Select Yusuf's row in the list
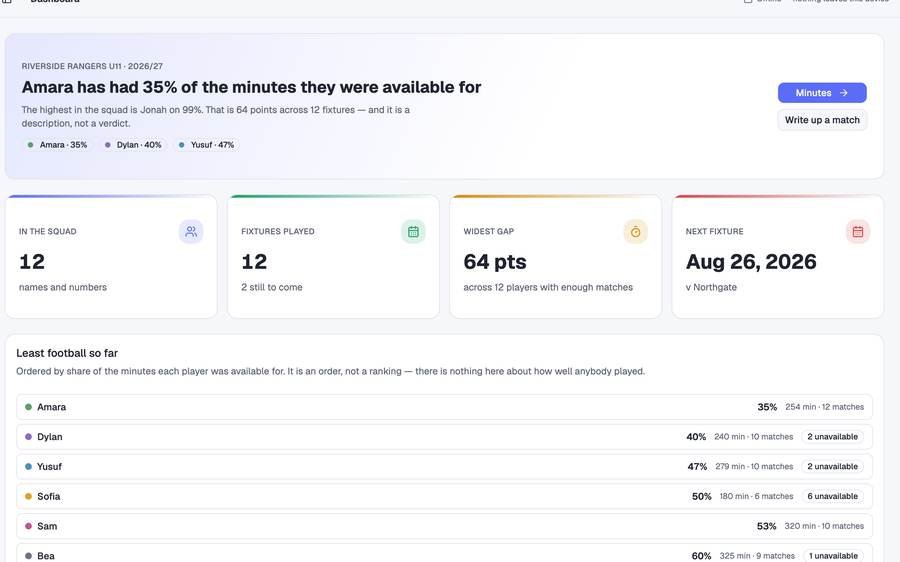 click(444, 467)
